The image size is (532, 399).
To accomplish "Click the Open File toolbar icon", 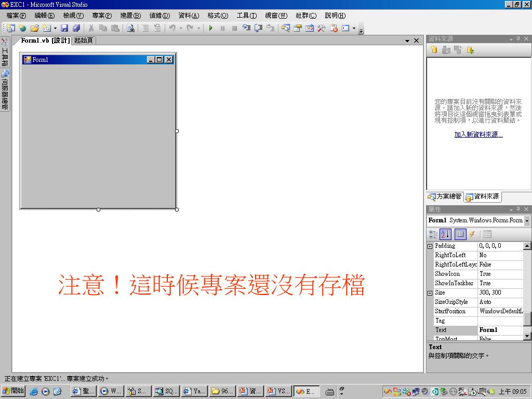I will pos(35,28).
